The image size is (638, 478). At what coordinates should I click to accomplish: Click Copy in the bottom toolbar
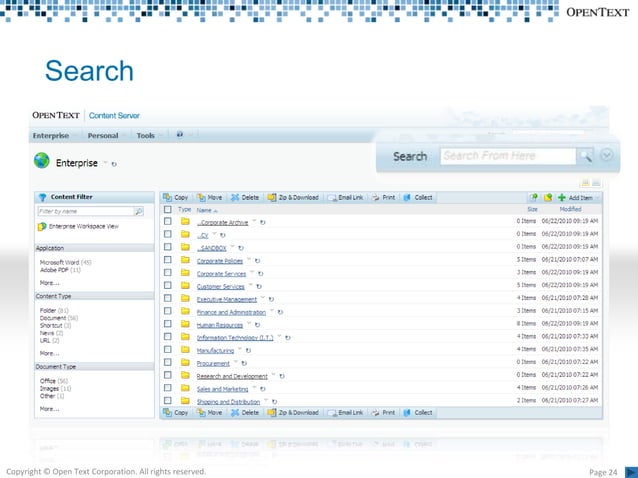176,413
